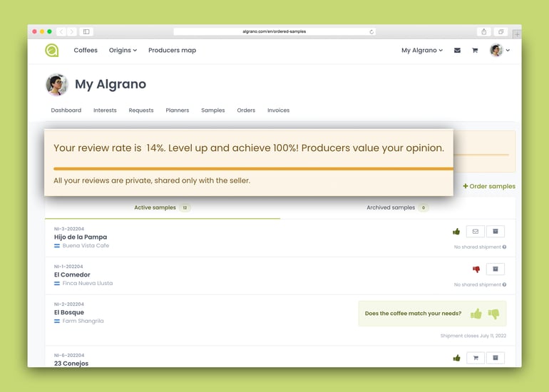Click the browser back arrow
This screenshot has width=549, height=392.
pos(61,31)
